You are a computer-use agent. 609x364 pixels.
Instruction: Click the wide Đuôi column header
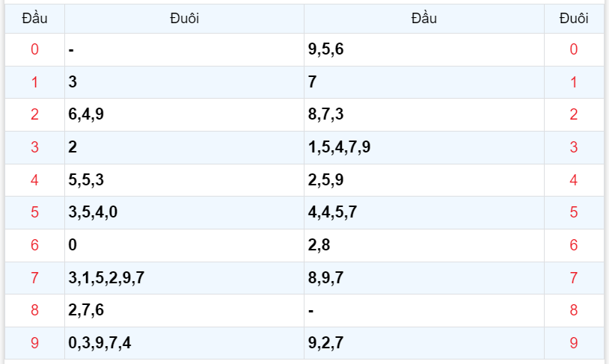pos(184,19)
